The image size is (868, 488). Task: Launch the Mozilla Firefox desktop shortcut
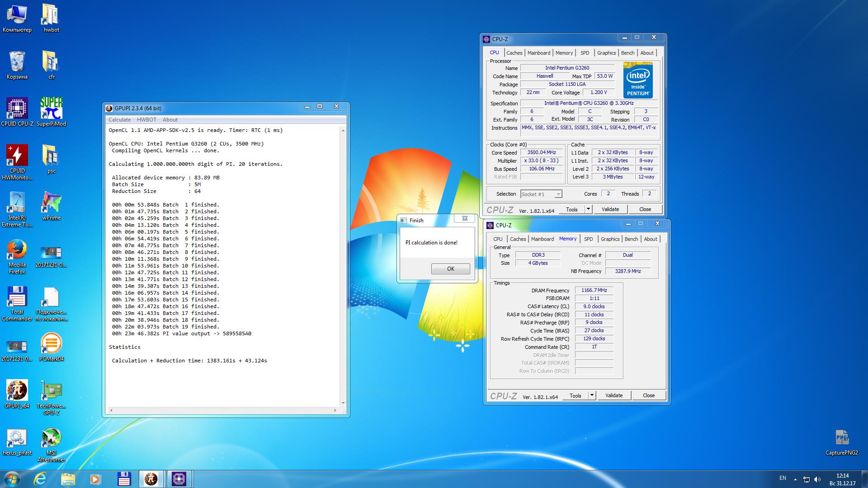click(17, 256)
